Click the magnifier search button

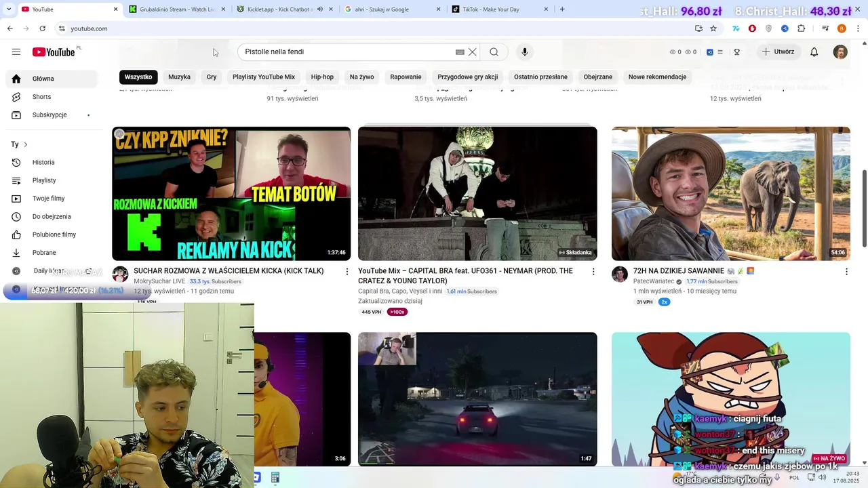point(494,52)
